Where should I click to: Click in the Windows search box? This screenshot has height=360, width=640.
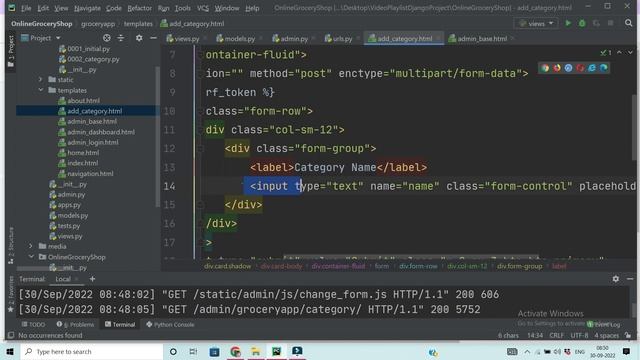point(92,351)
